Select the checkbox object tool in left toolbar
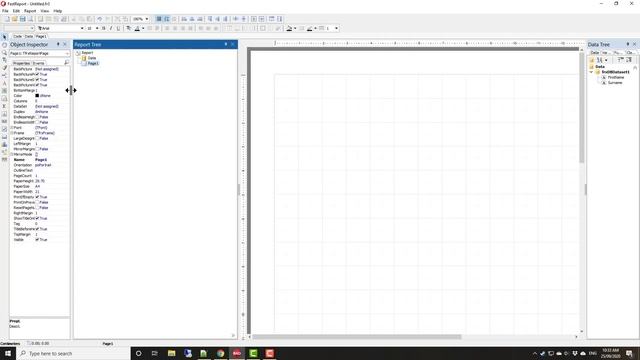Screen dimensions: 640x360 point(4,129)
